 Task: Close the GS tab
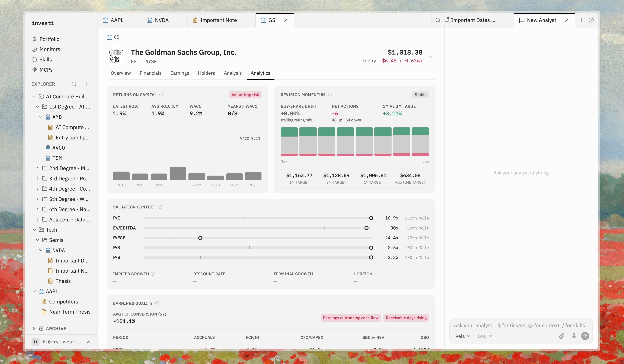(x=285, y=20)
